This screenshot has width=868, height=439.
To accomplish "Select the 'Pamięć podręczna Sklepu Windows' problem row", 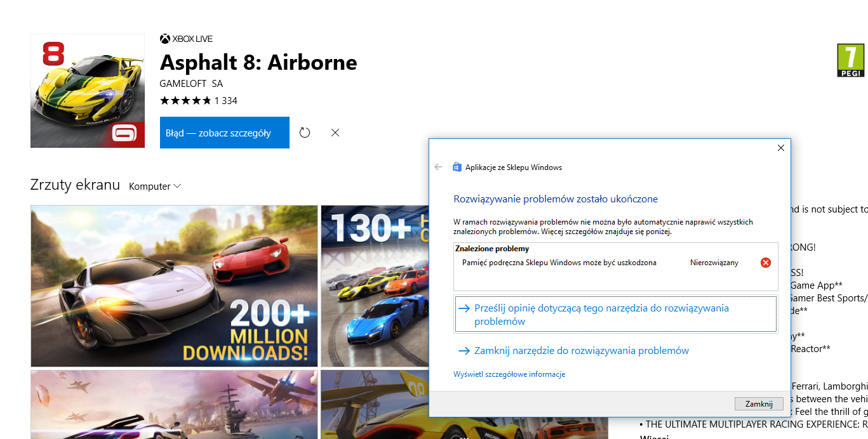I will [616, 263].
